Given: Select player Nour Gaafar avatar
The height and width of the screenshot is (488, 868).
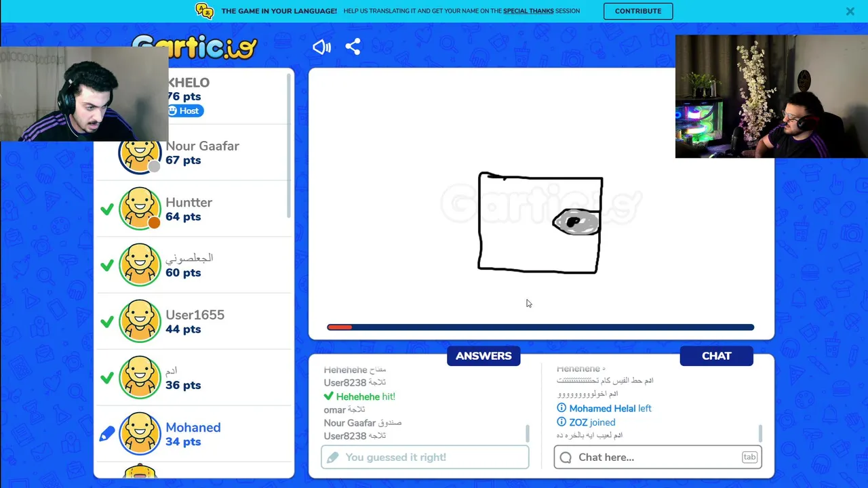Looking at the screenshot, I should coord(140,154).
